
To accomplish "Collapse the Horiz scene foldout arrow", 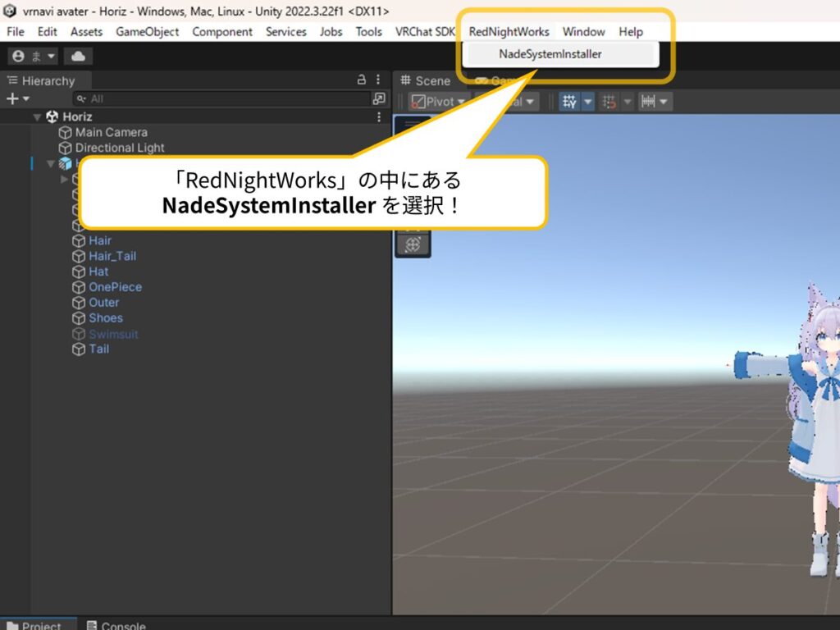I will (37, 117).
